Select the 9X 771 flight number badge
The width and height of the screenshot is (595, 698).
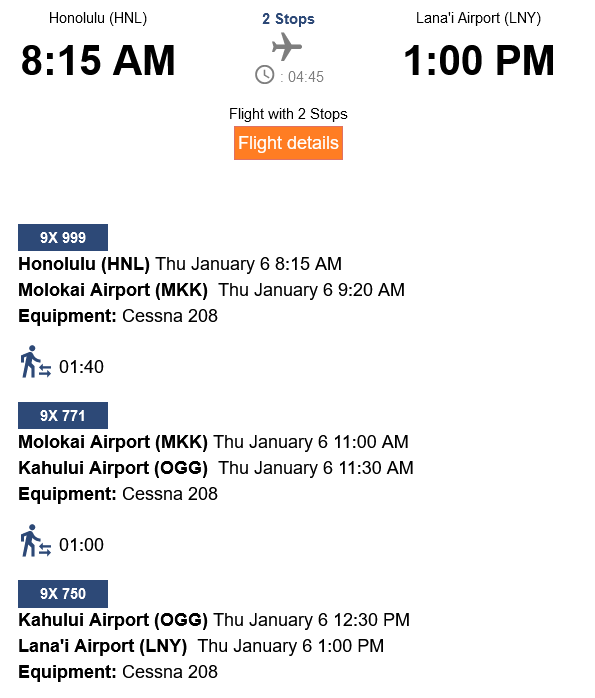pyautogui.click(x=63, y=415)
